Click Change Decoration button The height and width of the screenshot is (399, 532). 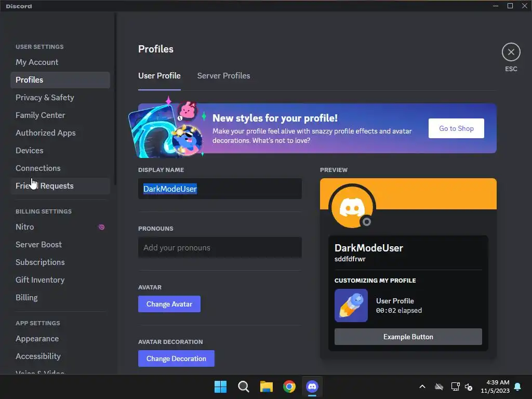[x=176, y=358]
